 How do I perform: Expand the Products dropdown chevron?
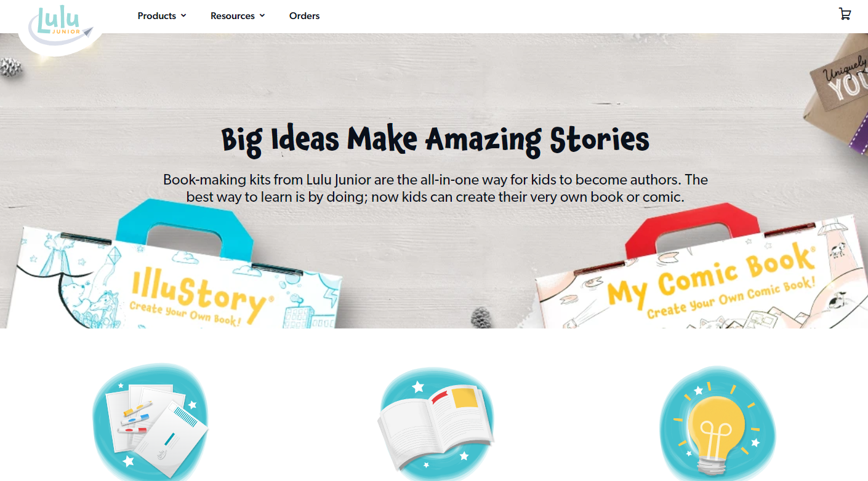(x=183, y=15)
